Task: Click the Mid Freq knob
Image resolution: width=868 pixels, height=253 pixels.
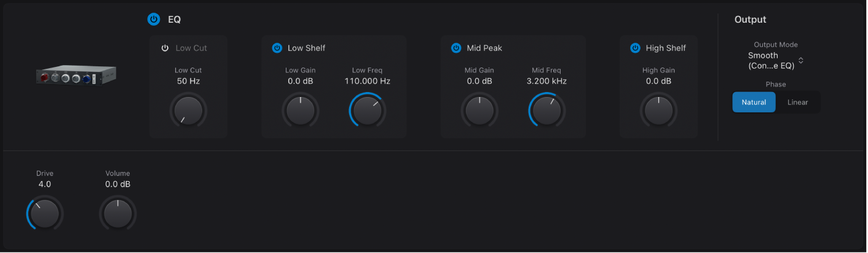Action: pyautogui.click(x=546, y=111)
